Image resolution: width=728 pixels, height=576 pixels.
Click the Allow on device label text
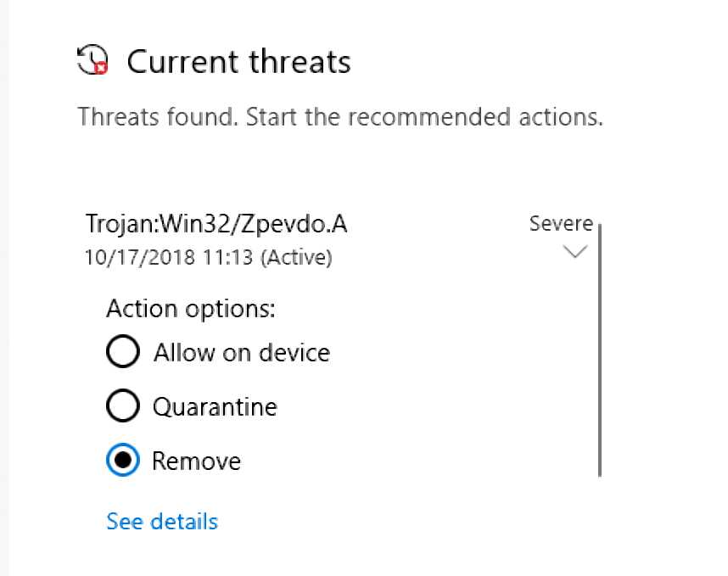click(x=240, y=351)
